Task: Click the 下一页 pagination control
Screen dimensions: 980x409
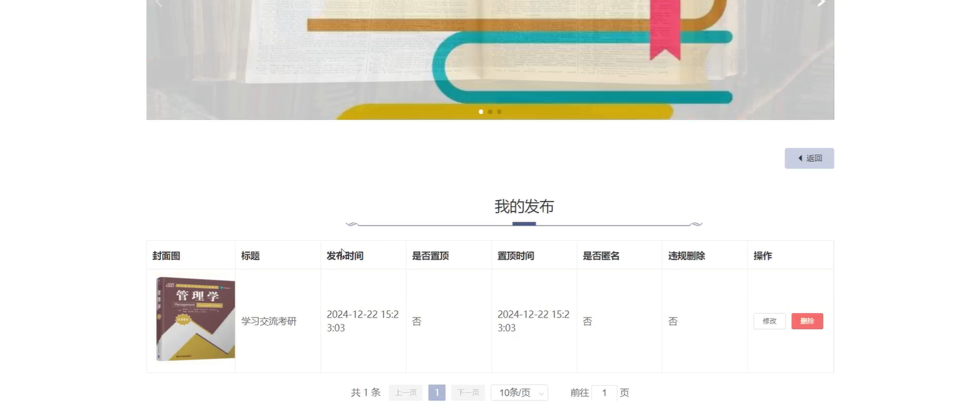Action: pyautogui.click(x=468, y=392)
